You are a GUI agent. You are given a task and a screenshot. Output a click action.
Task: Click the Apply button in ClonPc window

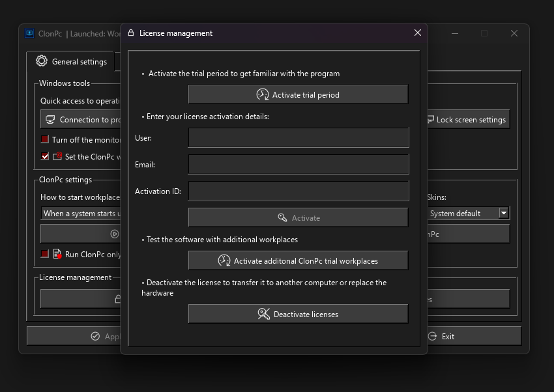[x=74, y=336]
